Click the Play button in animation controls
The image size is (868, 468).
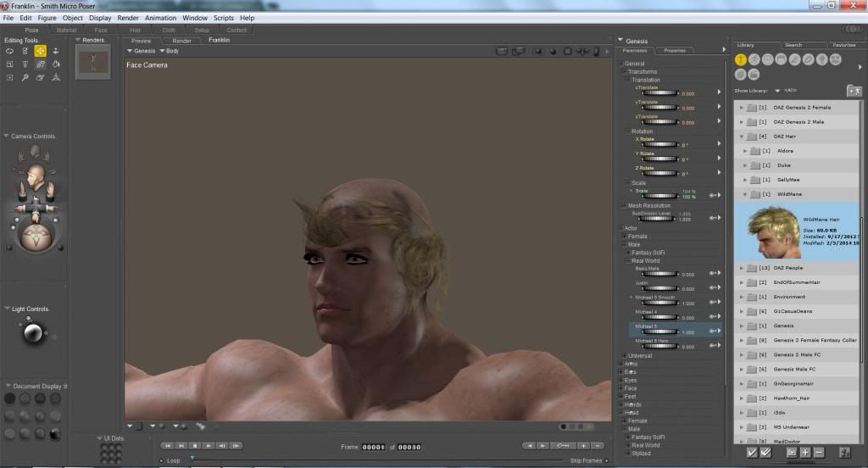click(x=209, y=445)
